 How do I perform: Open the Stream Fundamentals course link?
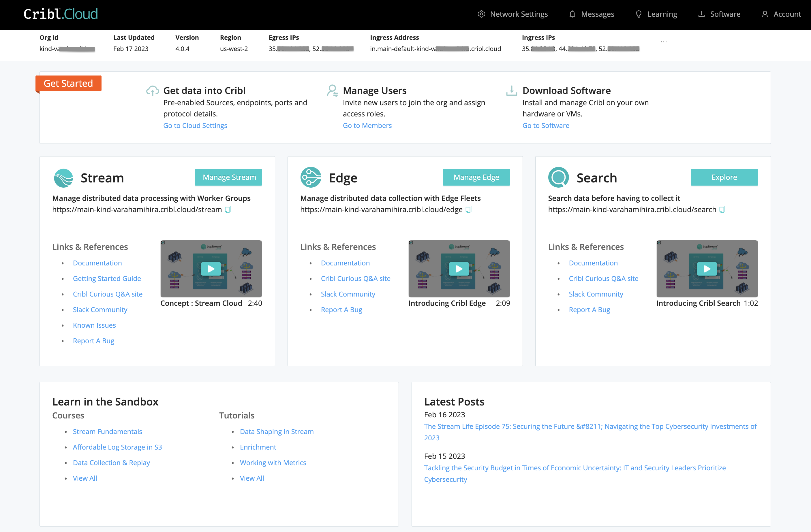[x=107, y=431]
